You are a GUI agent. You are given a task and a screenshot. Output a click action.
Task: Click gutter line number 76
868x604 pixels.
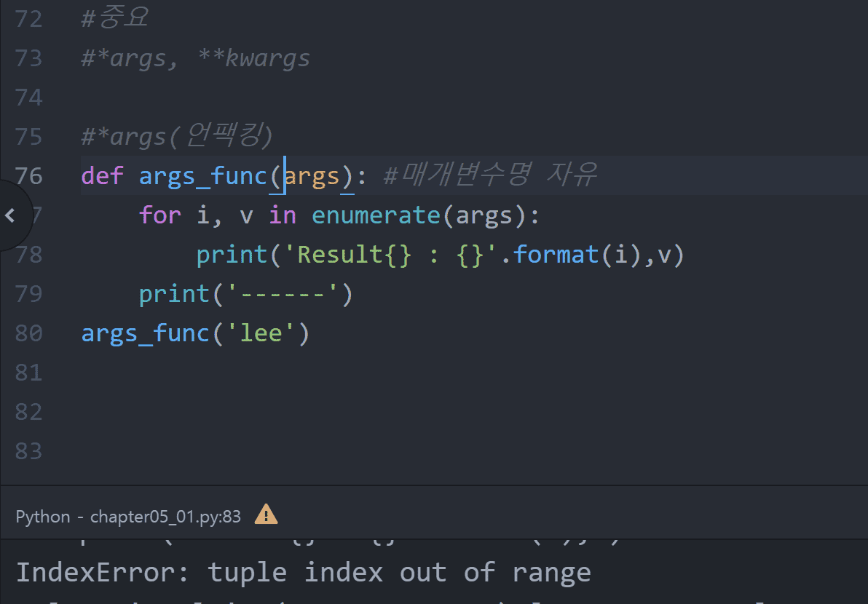click(28, 175)
